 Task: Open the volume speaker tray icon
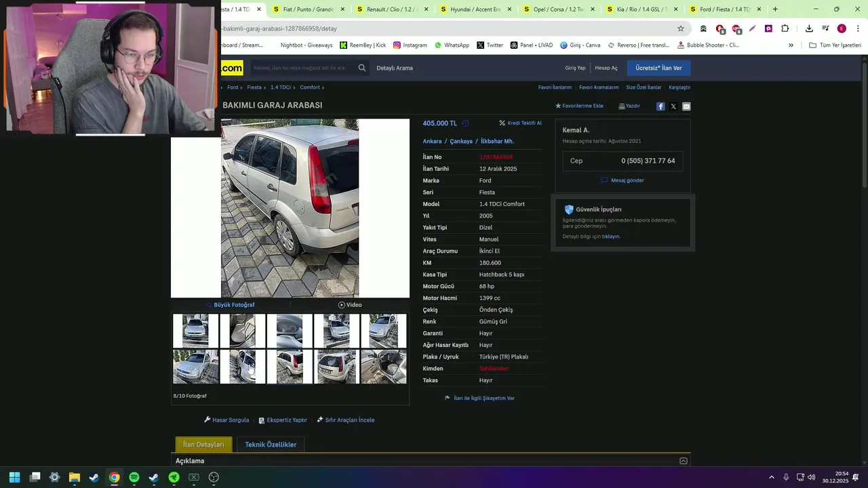pyautogui.click(x=812, y=477)
